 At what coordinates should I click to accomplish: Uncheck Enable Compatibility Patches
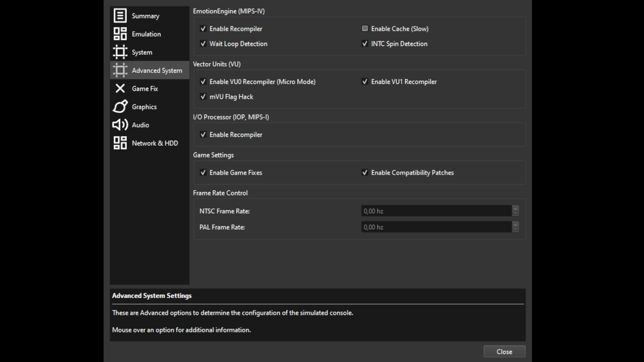365,173
